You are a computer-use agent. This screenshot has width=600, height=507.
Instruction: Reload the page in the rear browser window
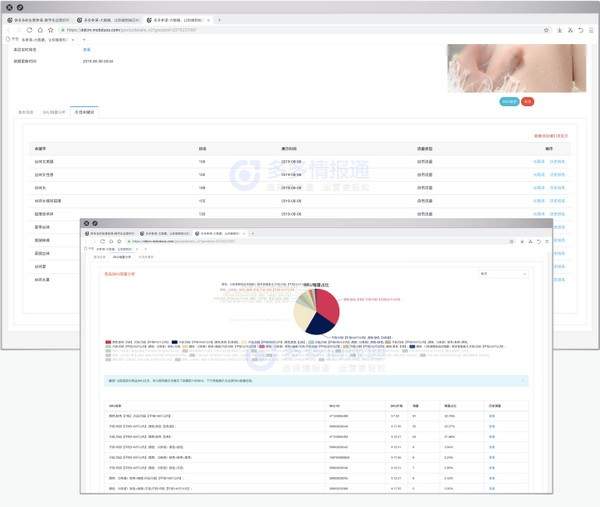point(29,30)
